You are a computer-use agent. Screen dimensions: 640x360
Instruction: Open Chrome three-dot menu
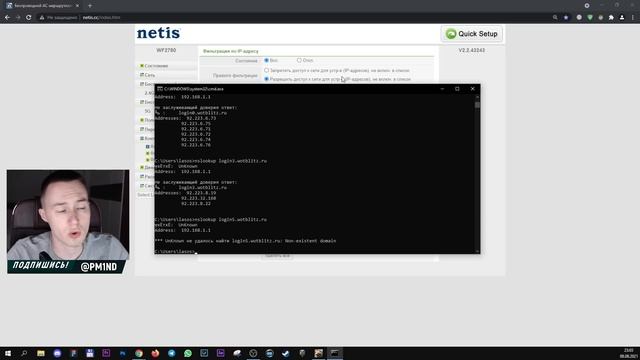(633, 18)
